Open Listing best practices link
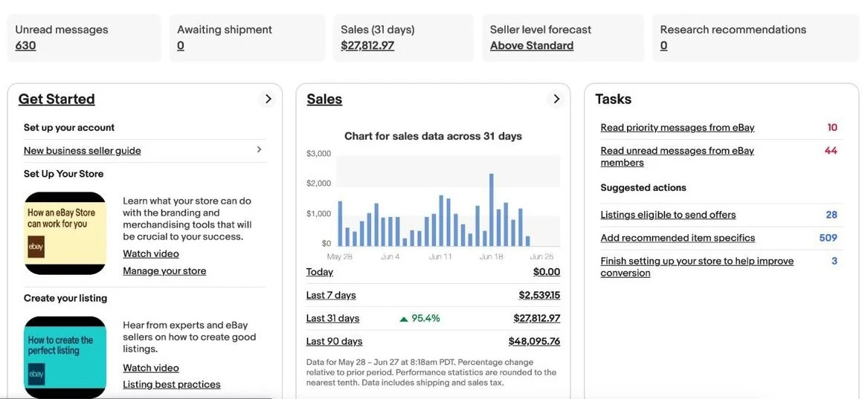This screenshot has width=868, height=399. (x=172, y=384)
